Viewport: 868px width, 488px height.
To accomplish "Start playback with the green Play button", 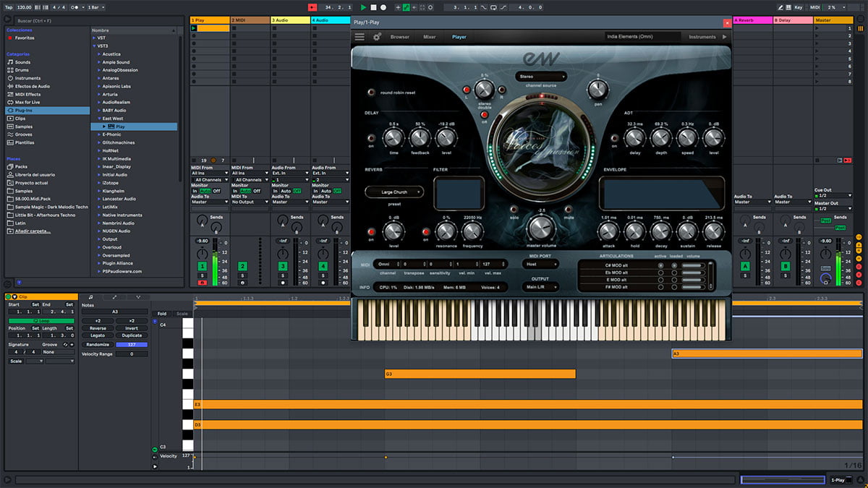I will (x=363, y=7).
